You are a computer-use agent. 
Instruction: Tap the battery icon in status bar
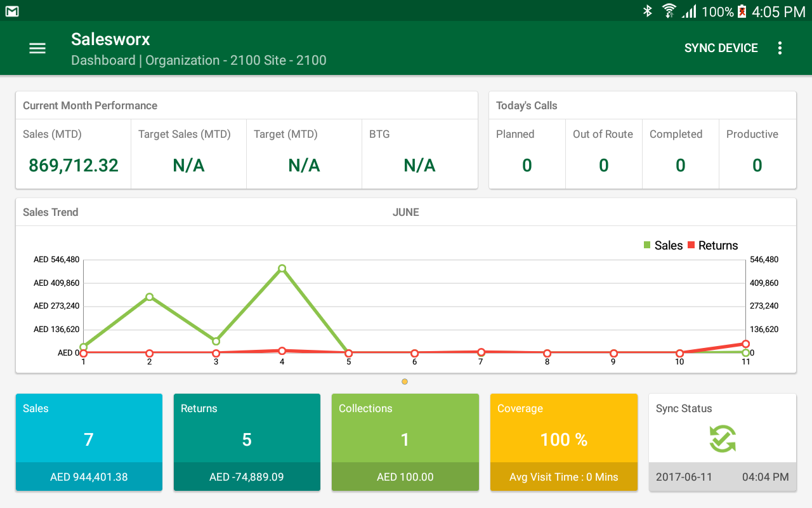pos(742,11)
